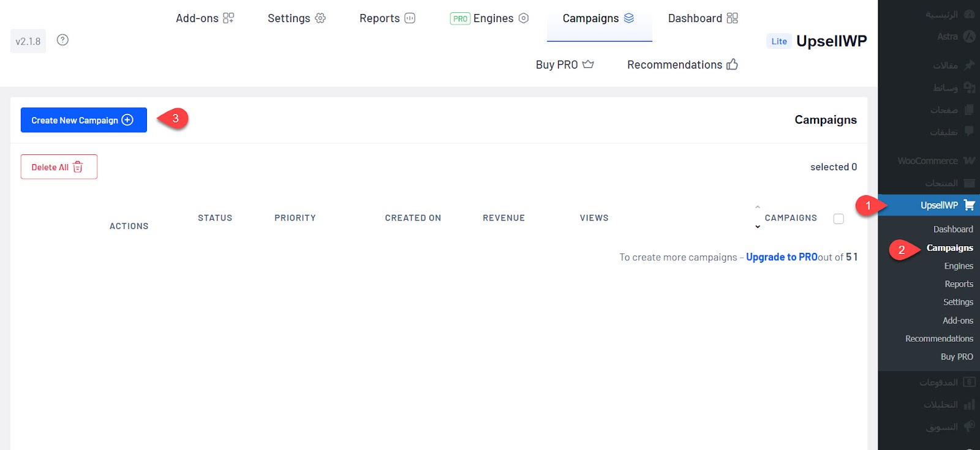Open WooCommerce menu in the sidebar
Image resolution: width=980 pixels, height=450 pixels.
(928, 161)
